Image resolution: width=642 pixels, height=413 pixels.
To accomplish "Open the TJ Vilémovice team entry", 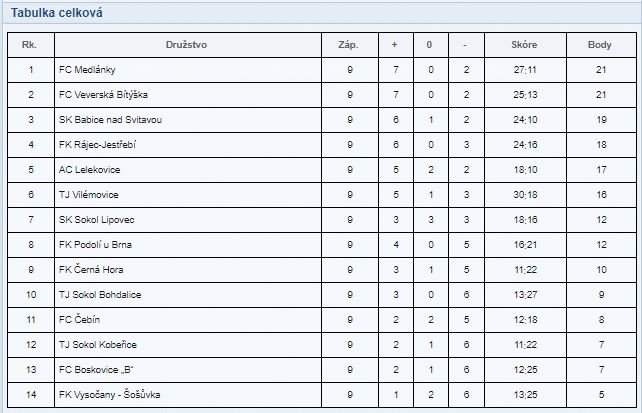I will click(x=88, y=194).
